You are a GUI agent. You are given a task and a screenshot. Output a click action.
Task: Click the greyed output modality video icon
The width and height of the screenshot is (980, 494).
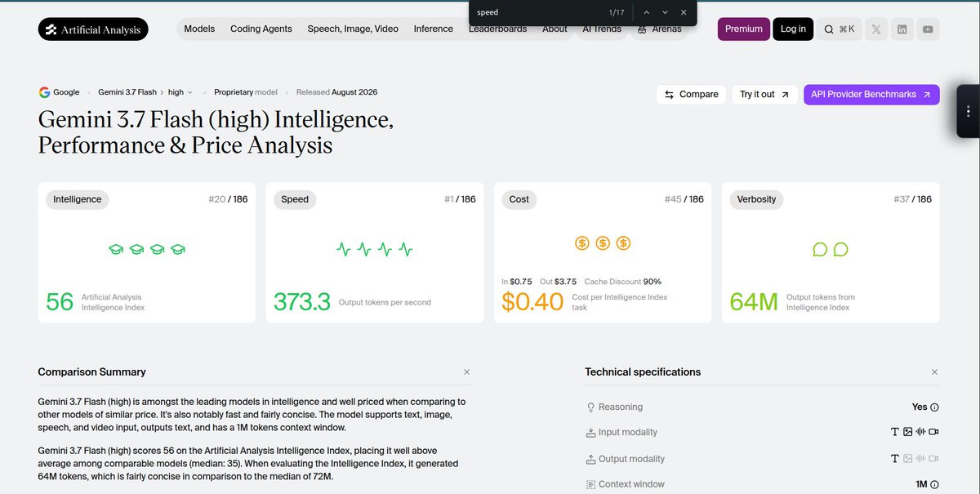tap(933, 458)
